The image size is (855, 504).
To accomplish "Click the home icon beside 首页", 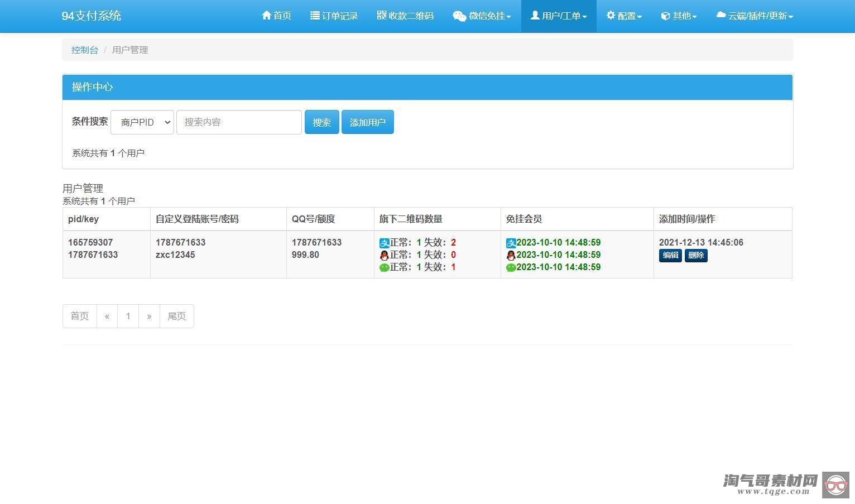I will point(266,16).
